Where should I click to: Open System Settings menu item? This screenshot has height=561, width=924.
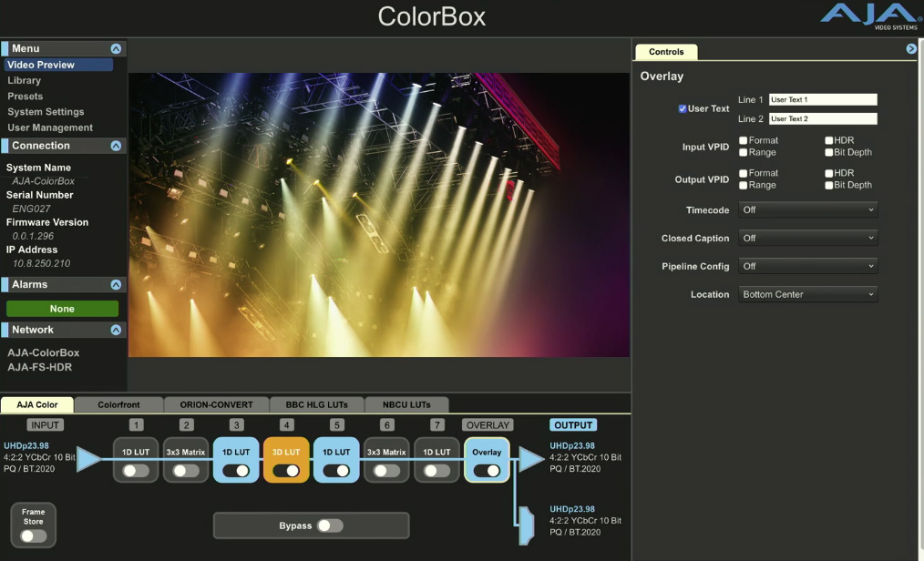[x=46, y=112]
